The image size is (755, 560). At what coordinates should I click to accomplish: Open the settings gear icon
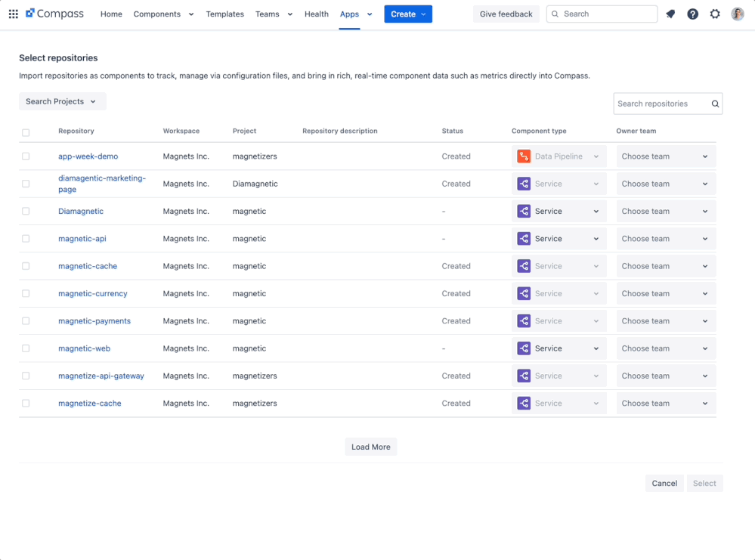tap(715, 14)
